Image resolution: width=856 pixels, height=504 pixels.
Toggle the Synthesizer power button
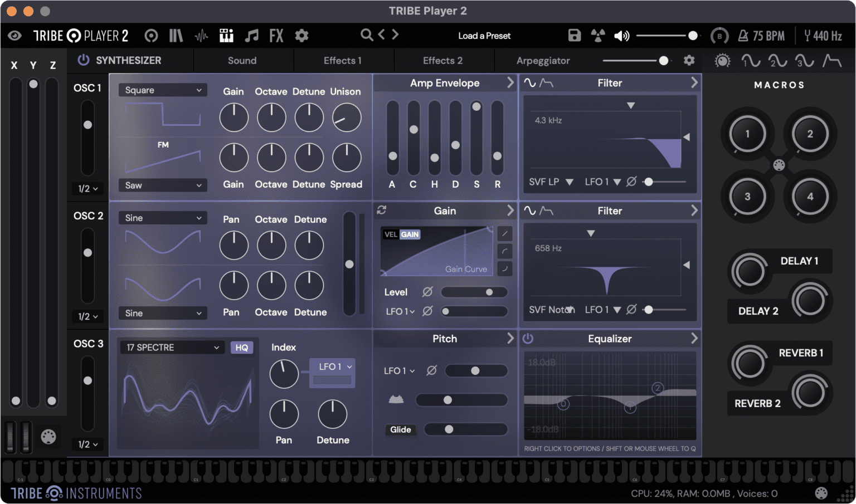pos(82,60)
